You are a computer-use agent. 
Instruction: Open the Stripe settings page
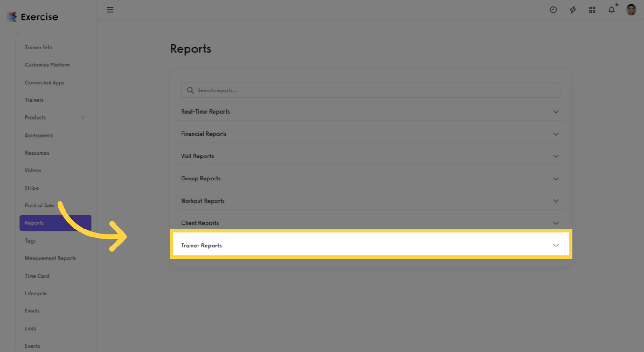click(32, 188)
